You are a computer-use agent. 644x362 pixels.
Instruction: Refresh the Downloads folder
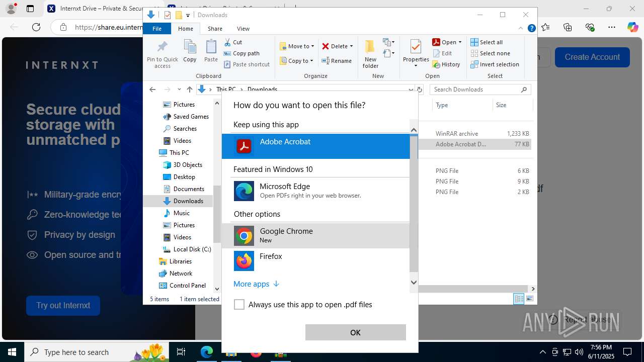(419, 89)
